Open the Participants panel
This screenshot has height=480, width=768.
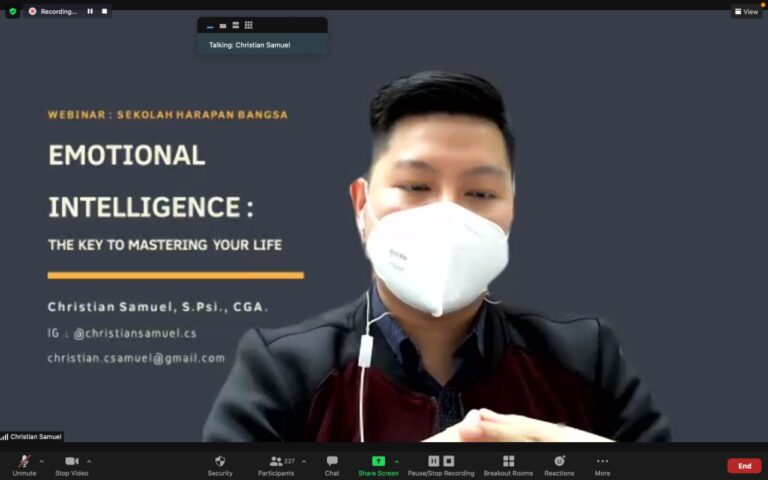[x=276, y=461]
